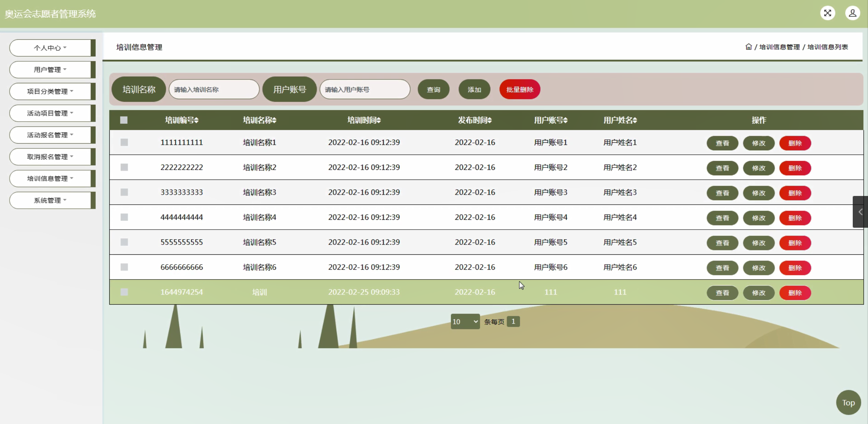Go to page 1 in pagination
Screen dimensions: 868x424
coord(513,322)
